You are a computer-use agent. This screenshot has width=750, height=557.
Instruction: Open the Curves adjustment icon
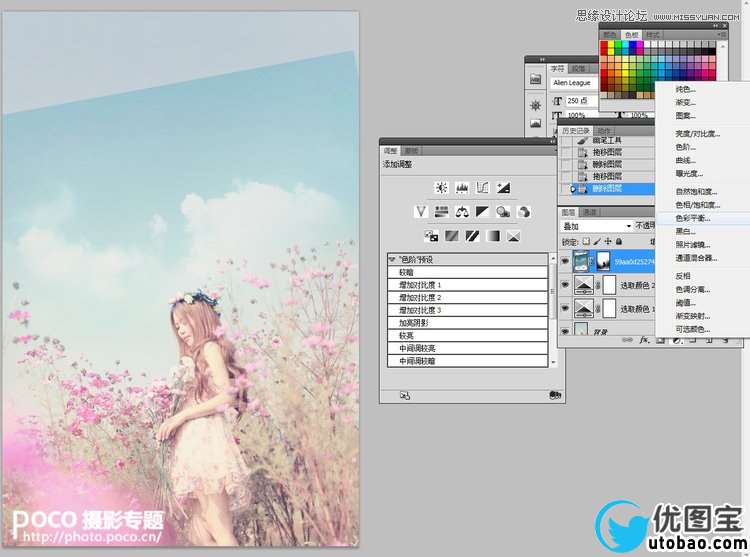click(x=482, y=187)
